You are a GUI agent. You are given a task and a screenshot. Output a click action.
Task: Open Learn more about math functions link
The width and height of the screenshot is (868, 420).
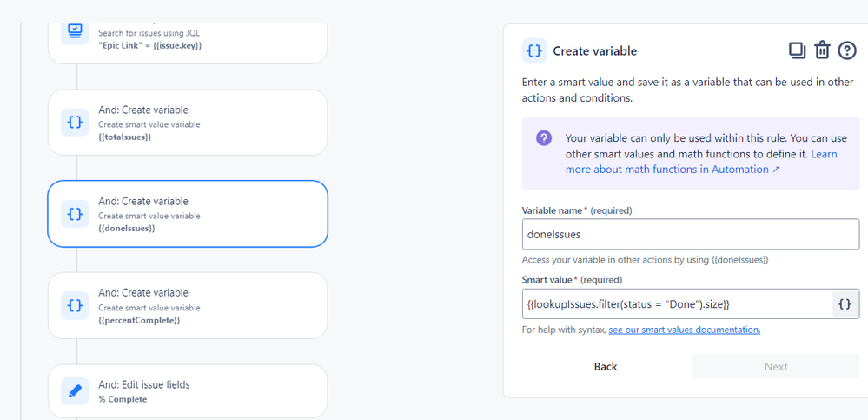pos(701,161)
